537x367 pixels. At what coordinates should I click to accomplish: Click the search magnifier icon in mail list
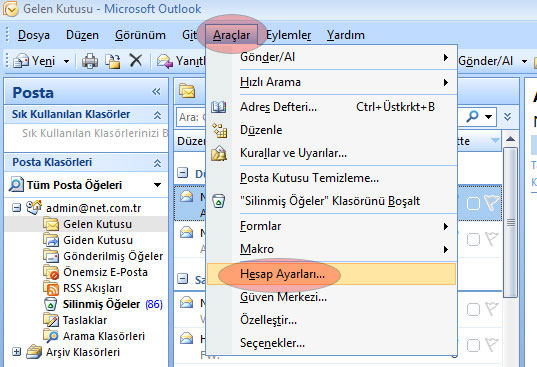pyautogui.click(x=473, y=116)
